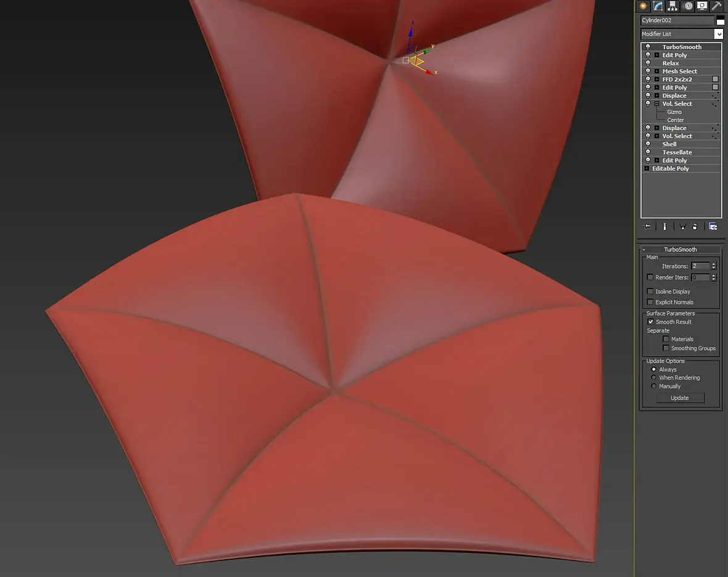Expand the Edit Poly entry below TurboSmooth
This screenshot has width=728, height=577.
pyautogui.click(x=657, y=55)
